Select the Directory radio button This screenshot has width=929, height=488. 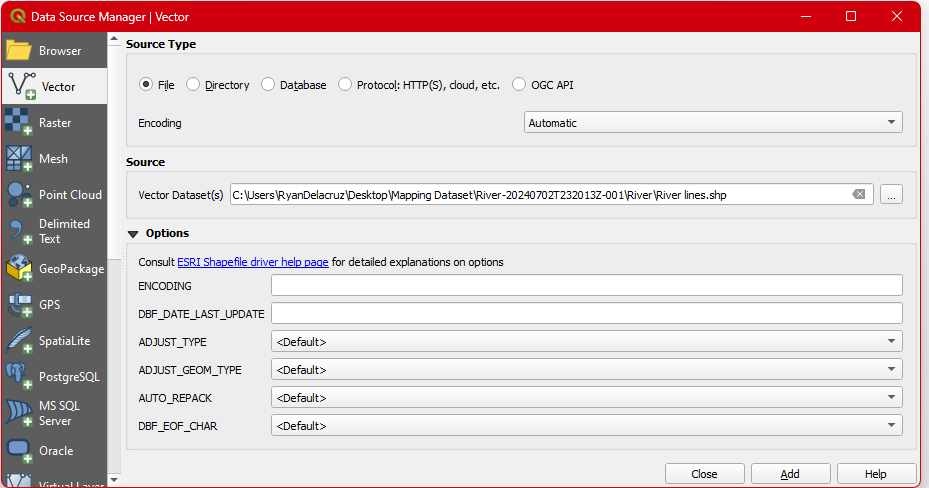point(194,85)
